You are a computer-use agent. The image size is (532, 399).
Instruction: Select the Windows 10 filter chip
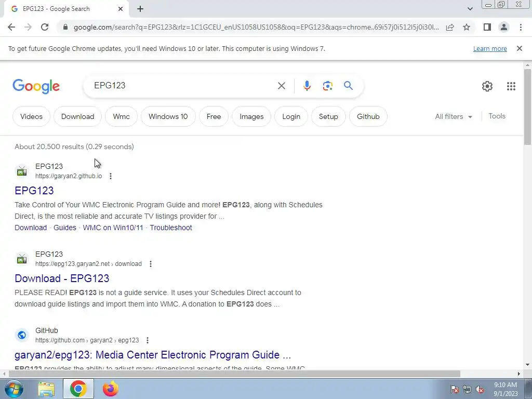click(168, 116)
